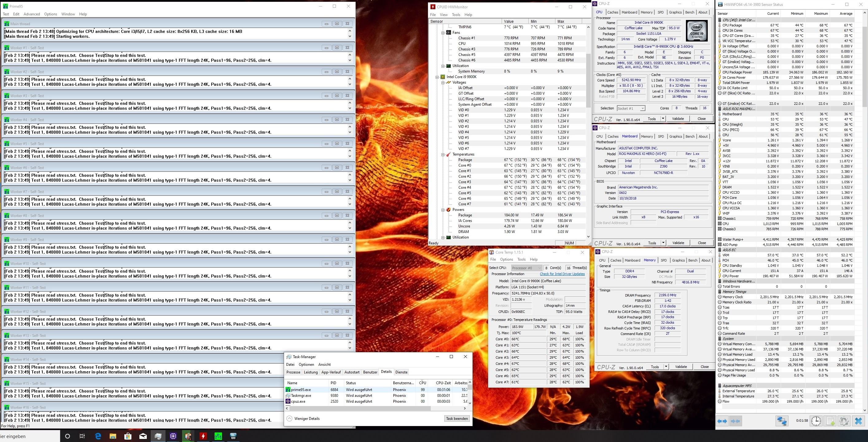Open Select CPU dropdown in Core Temp
Image resolution: width=868 pixels, height=442 pixels.
526,268
